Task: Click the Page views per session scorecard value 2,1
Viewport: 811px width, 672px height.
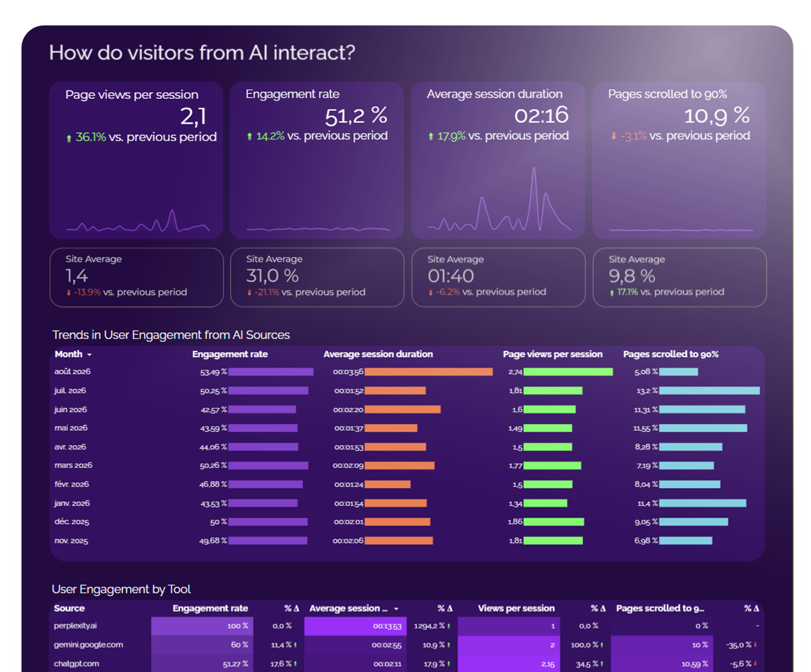Action: coord(193,116)
